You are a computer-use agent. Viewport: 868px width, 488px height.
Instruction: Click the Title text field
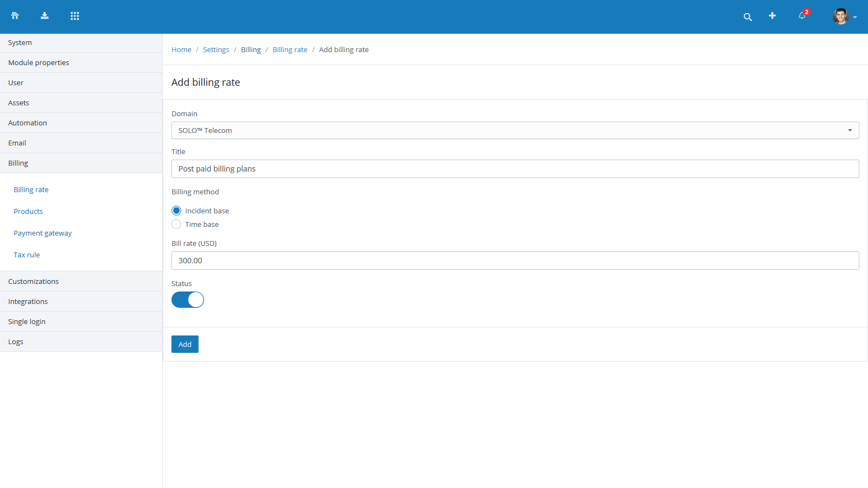[515, 169]
